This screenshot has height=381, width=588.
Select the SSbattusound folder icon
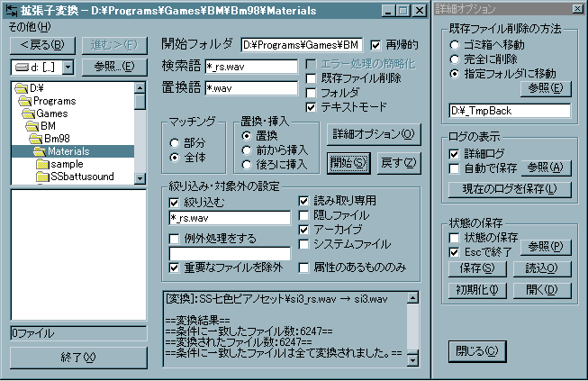coord(43,177)
